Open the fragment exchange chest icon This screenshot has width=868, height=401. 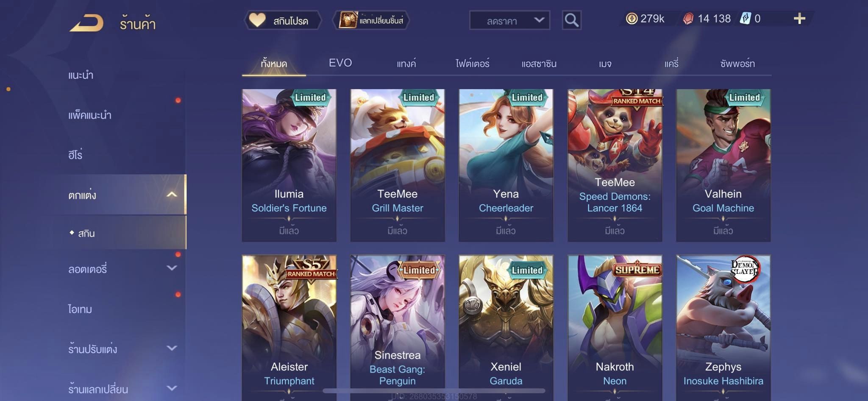(x=348, y=20)
